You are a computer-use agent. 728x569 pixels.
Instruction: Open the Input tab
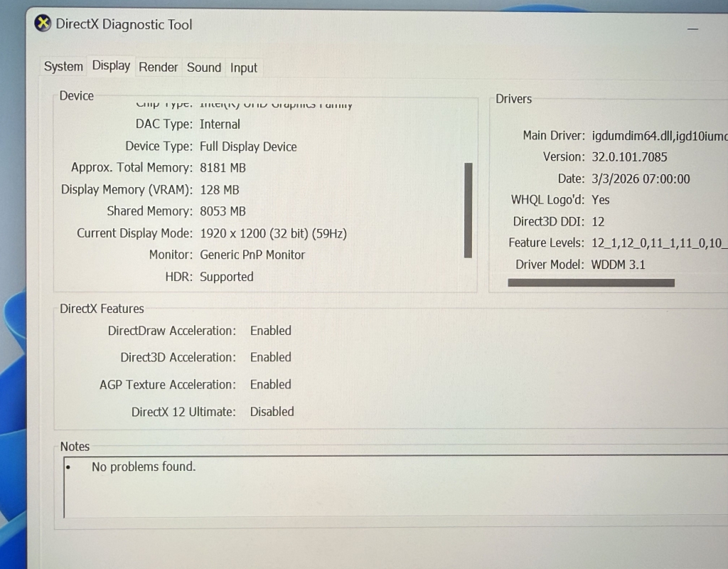pyautogui.click(x=244, y=68)
